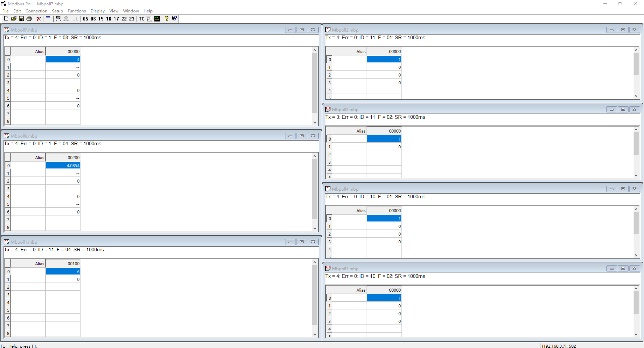Click function code 16 toolbar button

click(109, 19)
